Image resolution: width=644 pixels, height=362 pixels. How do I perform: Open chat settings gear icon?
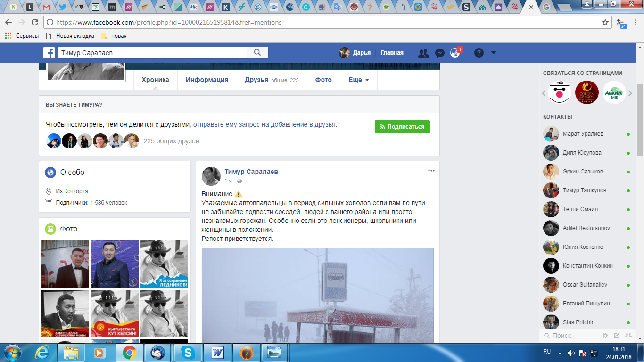[605, 336]
